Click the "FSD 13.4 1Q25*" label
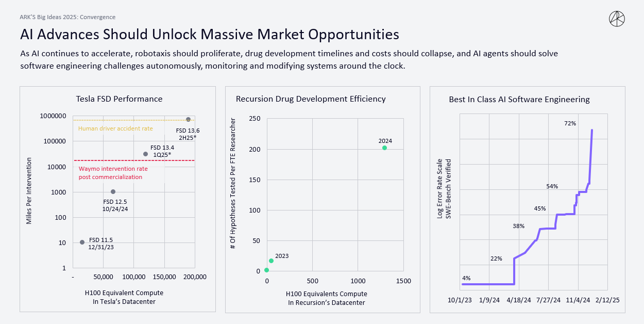Viewport: 644px width, 324px height. 163,151
